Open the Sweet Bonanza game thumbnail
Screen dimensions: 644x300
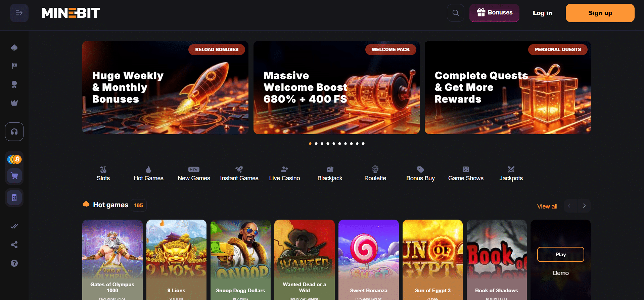[x=368, y=260]
